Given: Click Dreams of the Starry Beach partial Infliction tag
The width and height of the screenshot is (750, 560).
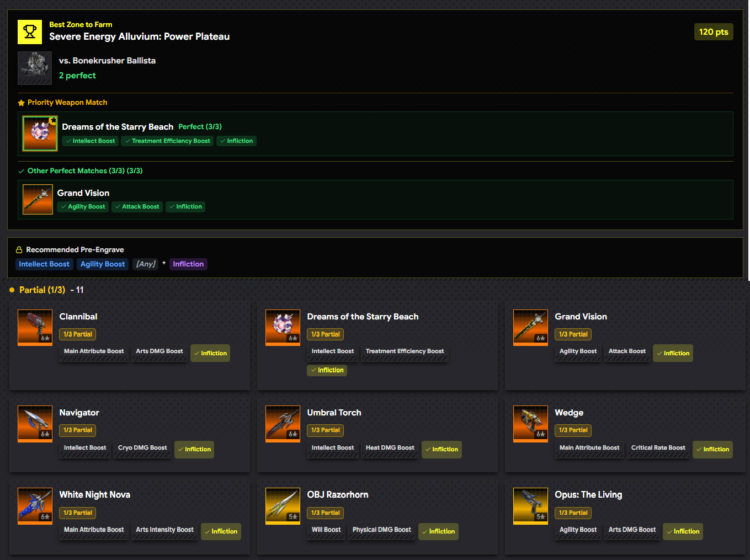Looking at the screenshot, I should (327, 370).
